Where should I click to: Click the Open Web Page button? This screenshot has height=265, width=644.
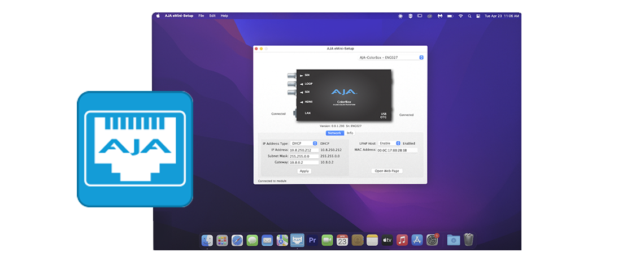tap(387, 171)
